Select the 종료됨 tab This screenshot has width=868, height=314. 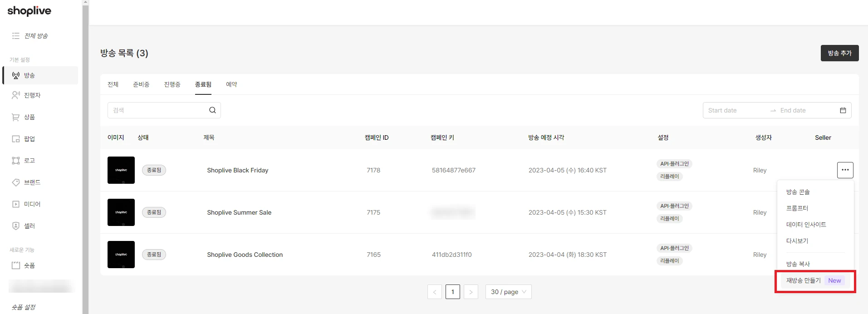click(x=203, y=84)
